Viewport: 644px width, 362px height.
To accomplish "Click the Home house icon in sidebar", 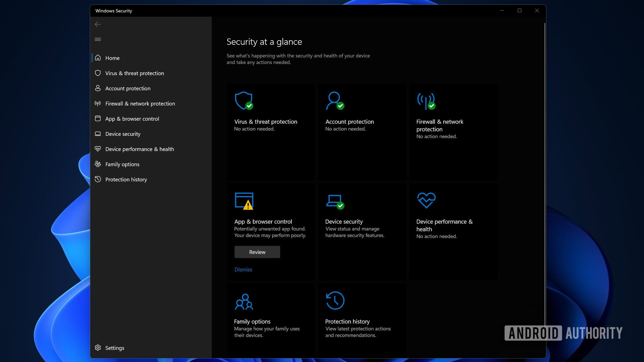I will click(98, 58).
